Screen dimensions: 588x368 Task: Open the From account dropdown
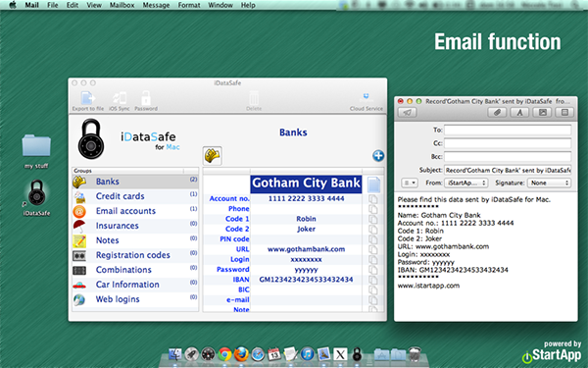pos(465,184)
